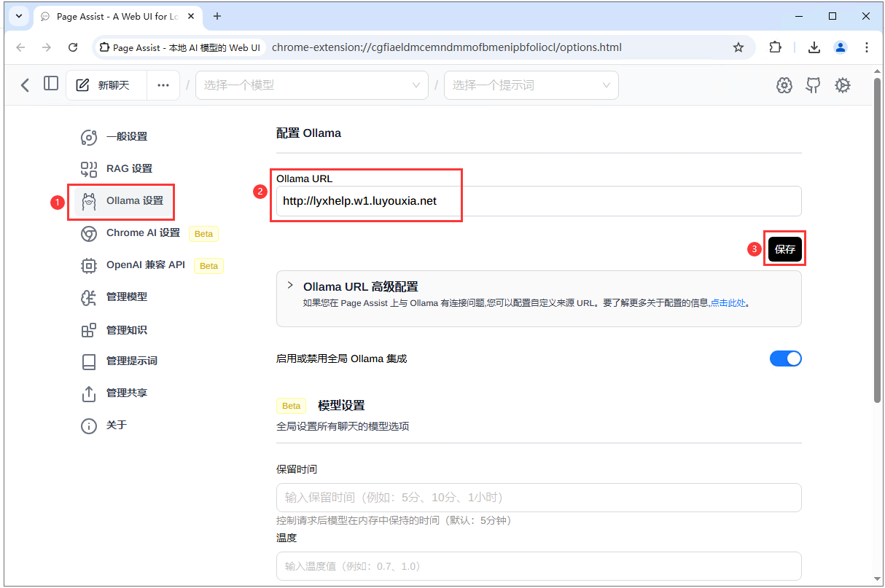Click the OpenAI-style logo icon in header
Screen dimensions: 885x588
tap(784, 85)
